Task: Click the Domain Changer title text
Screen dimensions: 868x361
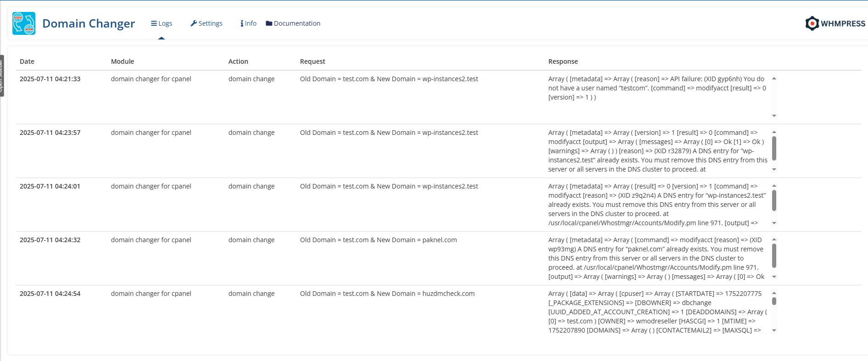Action: (x=89, y=23)
